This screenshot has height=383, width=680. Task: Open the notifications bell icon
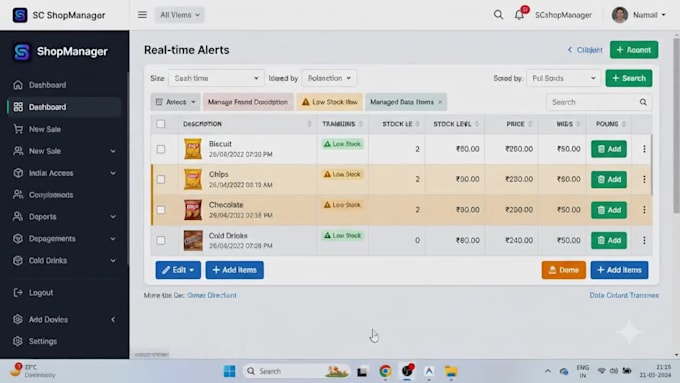520,15
